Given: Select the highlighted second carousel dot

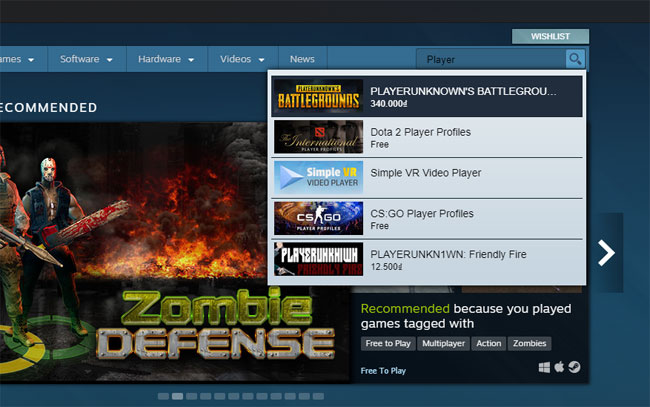Looking at the screenshot, I should coord(177,397).
